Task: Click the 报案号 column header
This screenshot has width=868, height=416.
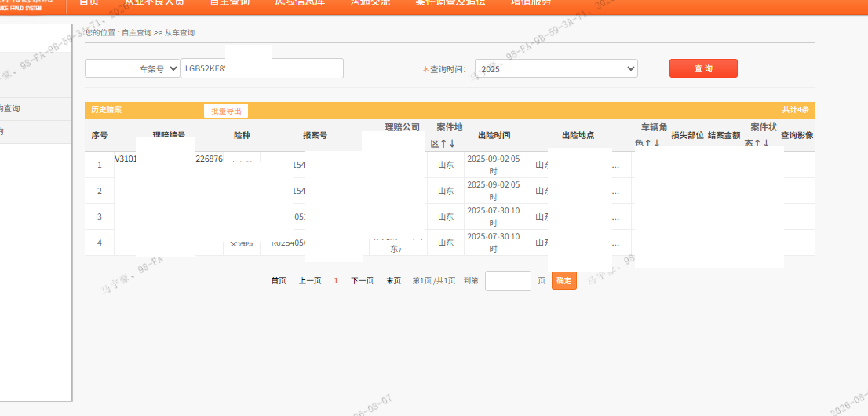Action: (x=315, y=136)
